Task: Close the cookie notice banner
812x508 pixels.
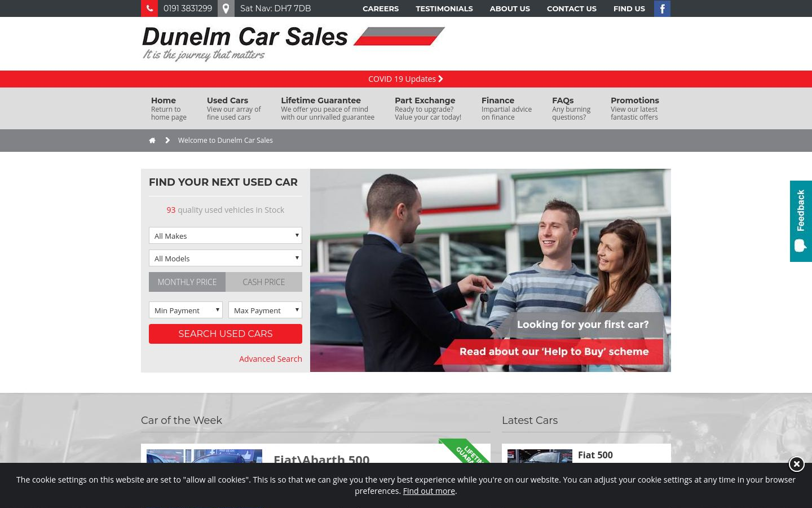Action: click(796, 465)
